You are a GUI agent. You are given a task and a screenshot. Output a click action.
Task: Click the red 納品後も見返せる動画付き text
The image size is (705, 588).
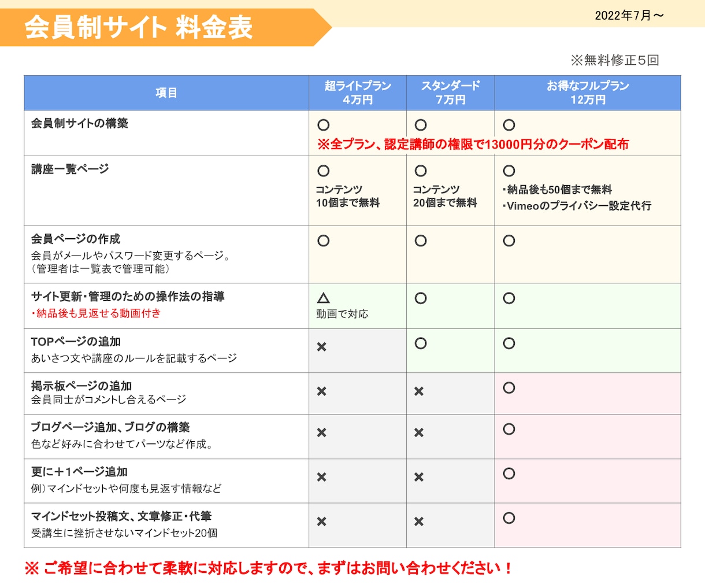[96, 313]
